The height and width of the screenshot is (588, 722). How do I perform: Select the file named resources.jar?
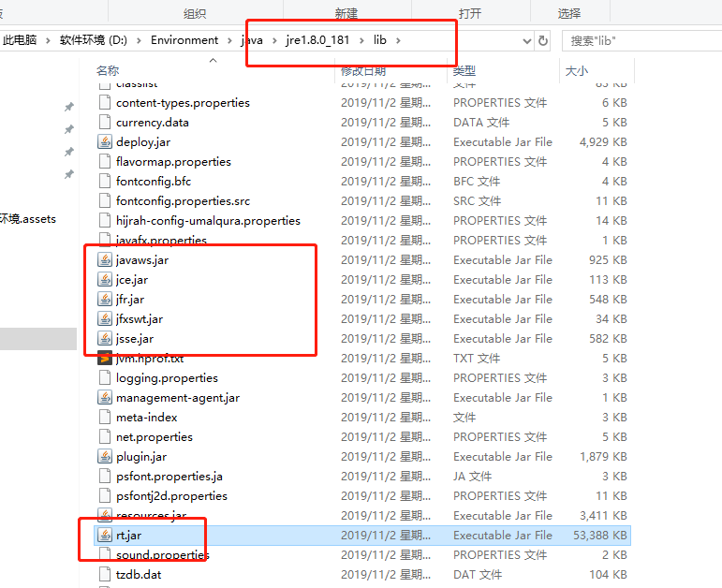(151, 516)
